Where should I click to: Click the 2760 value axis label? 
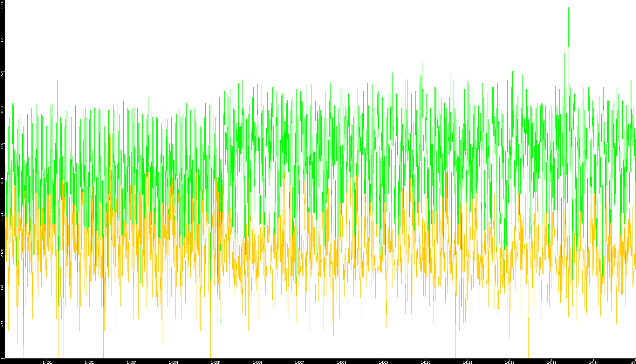pos(2,217)
